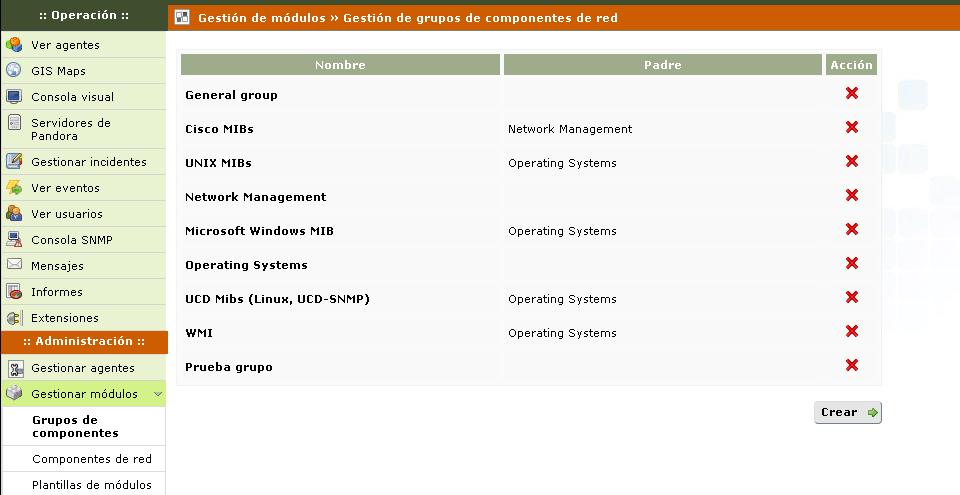Screen dimensions: 960x495
Task: Remove the WMI group with red X
Action: [x=852, y=332]
